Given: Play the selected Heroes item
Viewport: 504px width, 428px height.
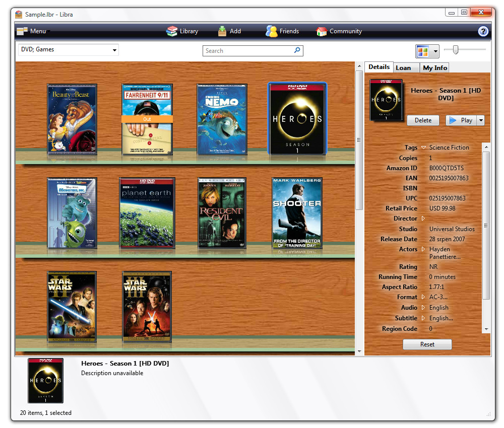Looking at the screenshot, I should point(461,120).
